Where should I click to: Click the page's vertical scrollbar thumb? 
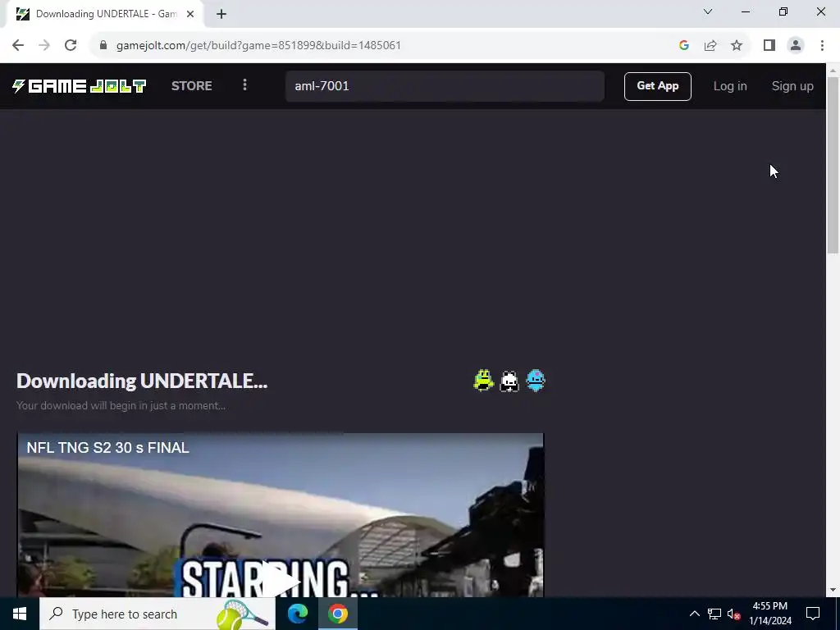(833, 165)
